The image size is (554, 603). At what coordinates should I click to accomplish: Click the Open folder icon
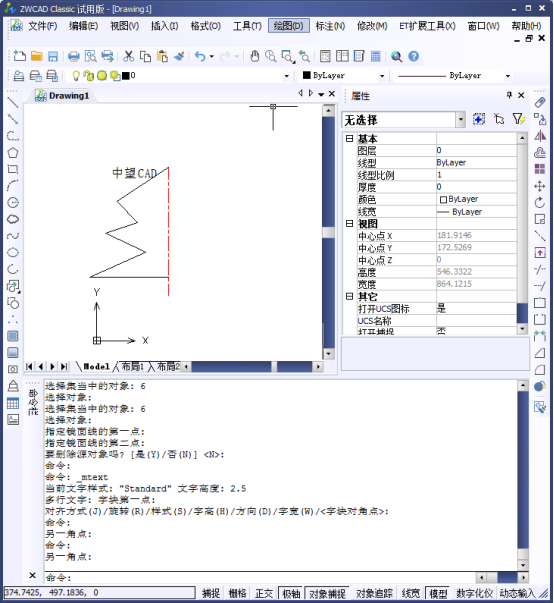click(37, 56)
